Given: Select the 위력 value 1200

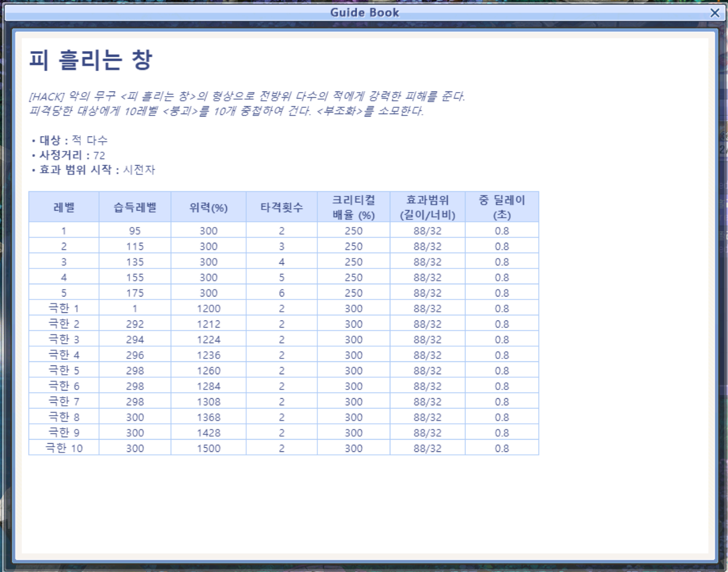Looking at the screenshot, I should tap(208, 309).
